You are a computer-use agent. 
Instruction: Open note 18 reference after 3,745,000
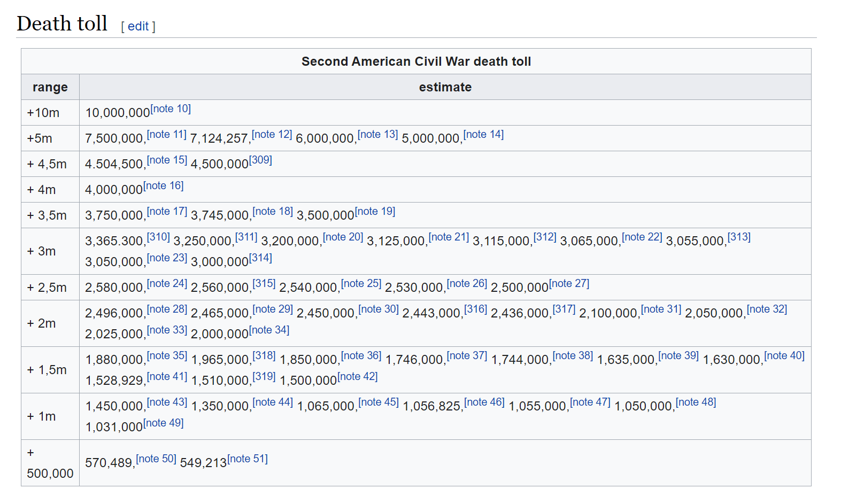[x=273, y=211]
